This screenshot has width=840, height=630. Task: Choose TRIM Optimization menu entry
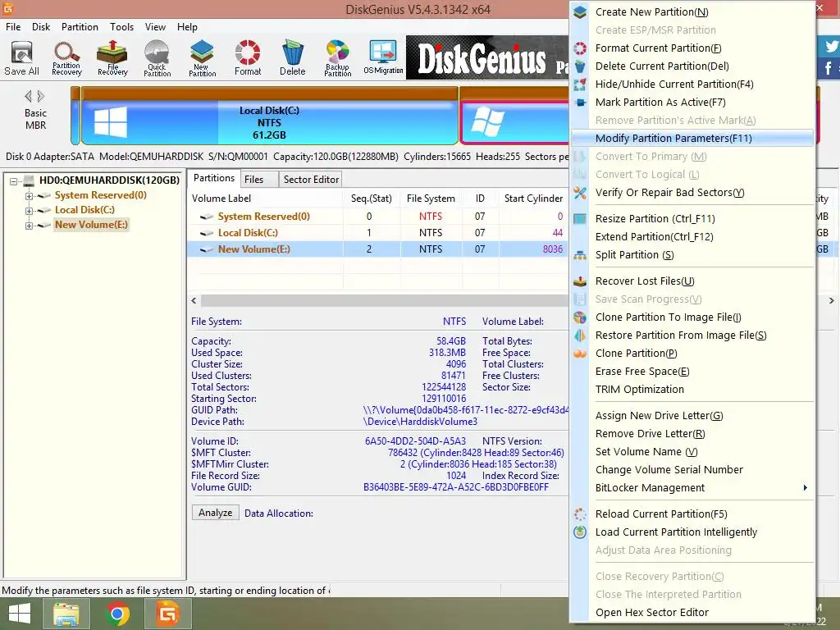(x=692, y=390)
